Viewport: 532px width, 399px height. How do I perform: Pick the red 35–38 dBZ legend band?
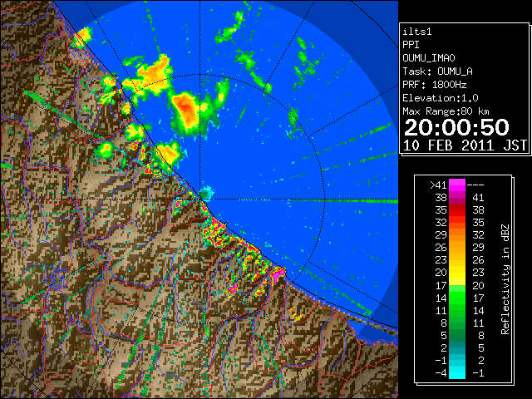click(x=457, y=210)
